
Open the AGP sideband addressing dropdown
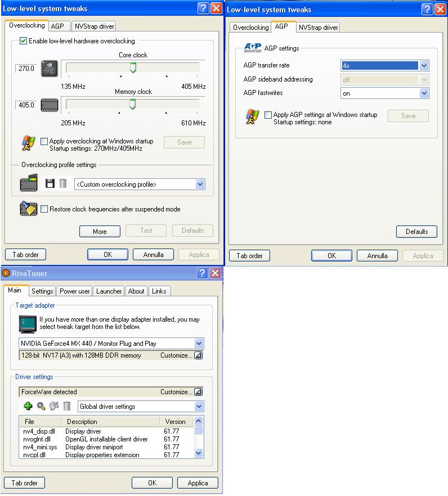424,79
